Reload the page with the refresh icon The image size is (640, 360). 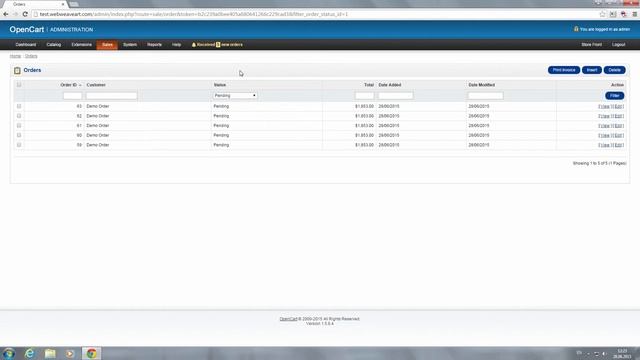tap(25, 14)
